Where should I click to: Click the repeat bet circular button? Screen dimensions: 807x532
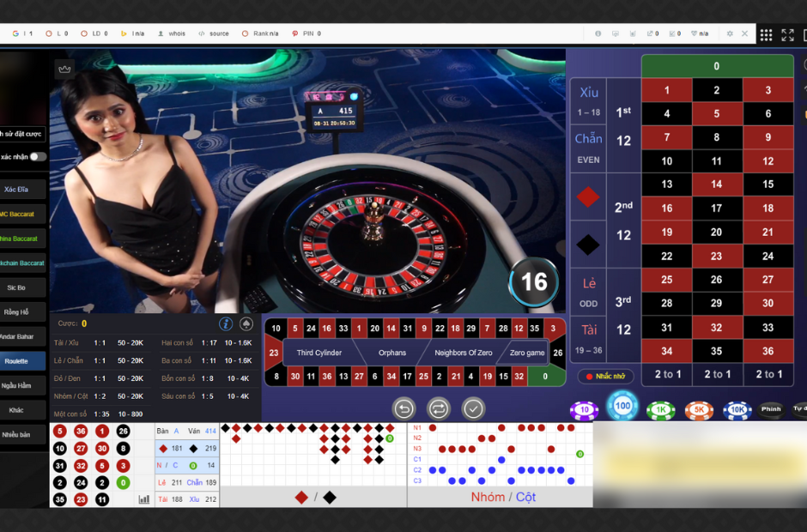point(439,409)
